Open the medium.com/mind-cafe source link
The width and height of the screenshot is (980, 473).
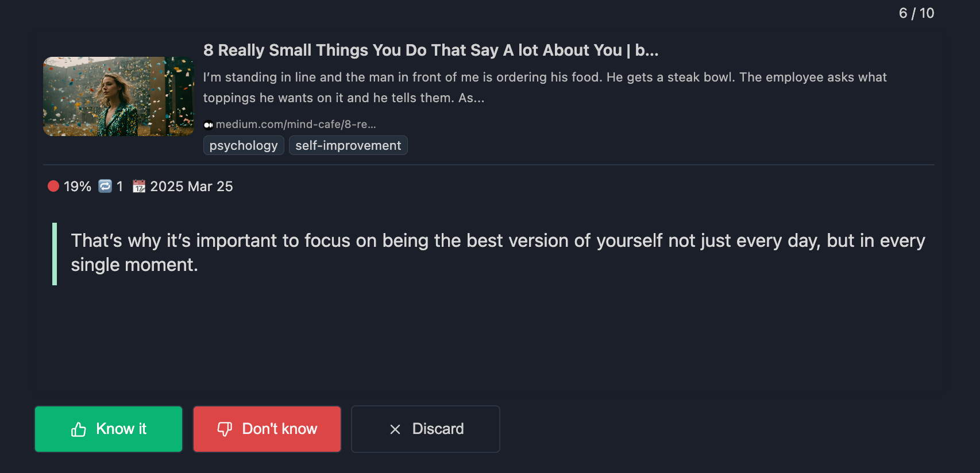pyautogui.click(x=295, y=125)
